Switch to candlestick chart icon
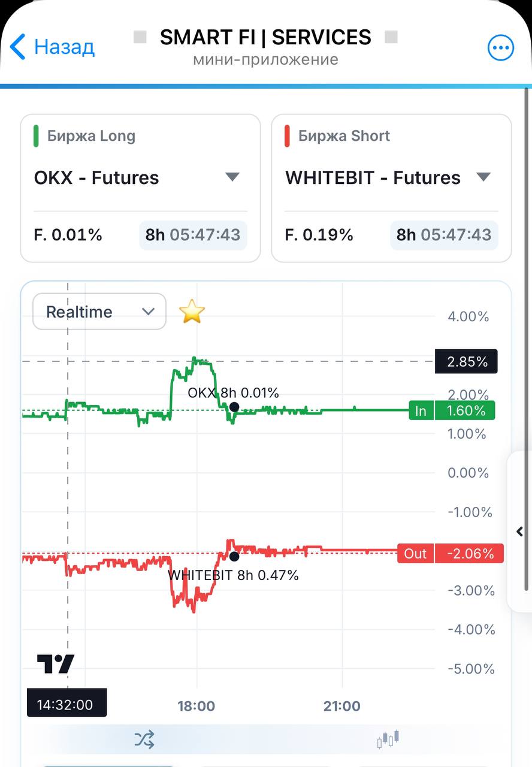Viewport: 532px width, 767px height. pos(388,739)
